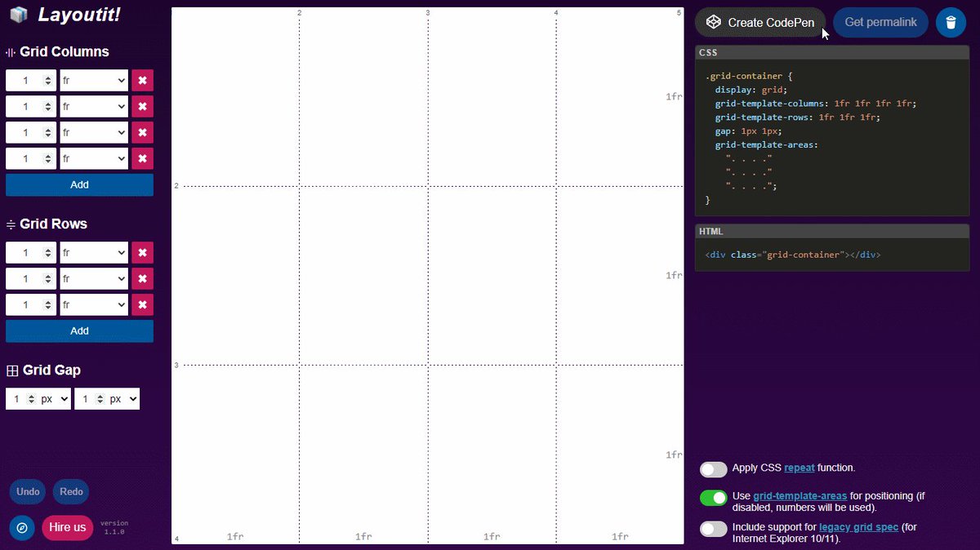The width and height of the screenshot is (980, 550).
Task: Click the Get permalink button
Action: tap(880, 22)
